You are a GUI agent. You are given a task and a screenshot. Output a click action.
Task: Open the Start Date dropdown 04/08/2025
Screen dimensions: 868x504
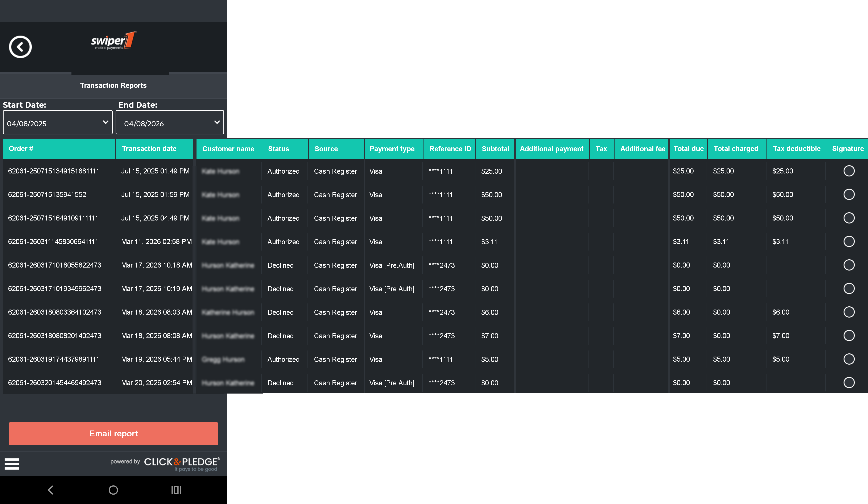[x=58, y=122]
